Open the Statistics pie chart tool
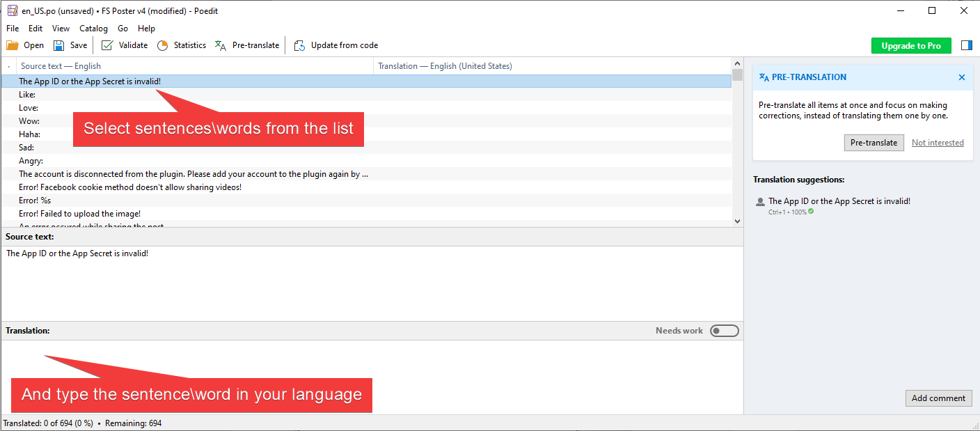 (x=181, y=45)
